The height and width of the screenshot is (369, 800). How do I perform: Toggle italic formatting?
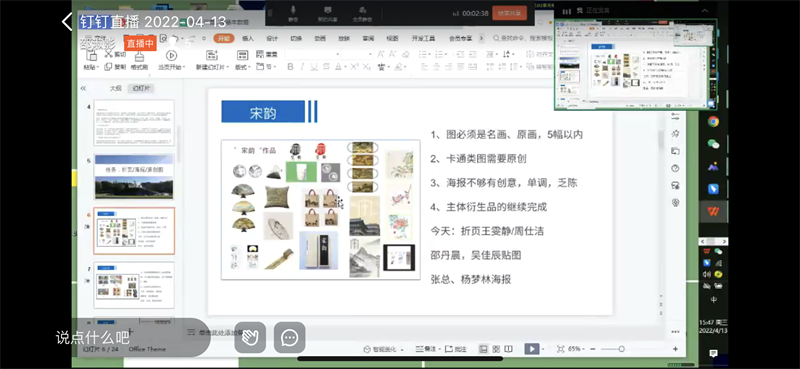click(302, 67)
